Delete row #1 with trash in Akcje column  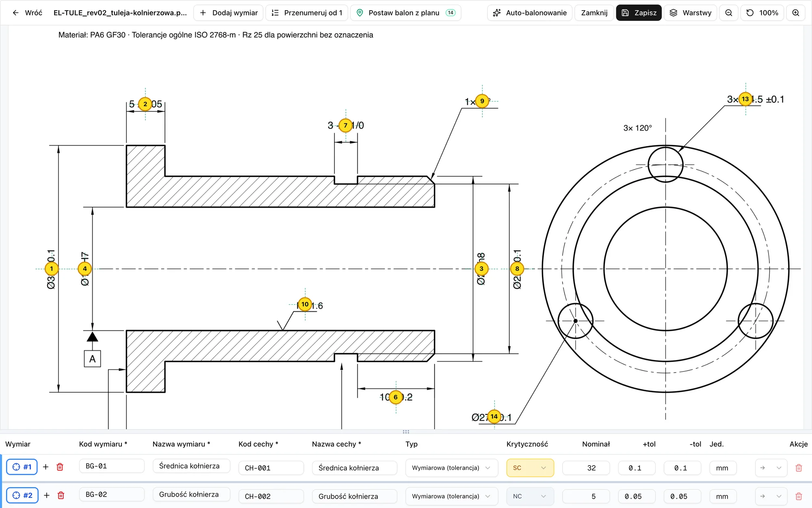click(x=799, y=468)
